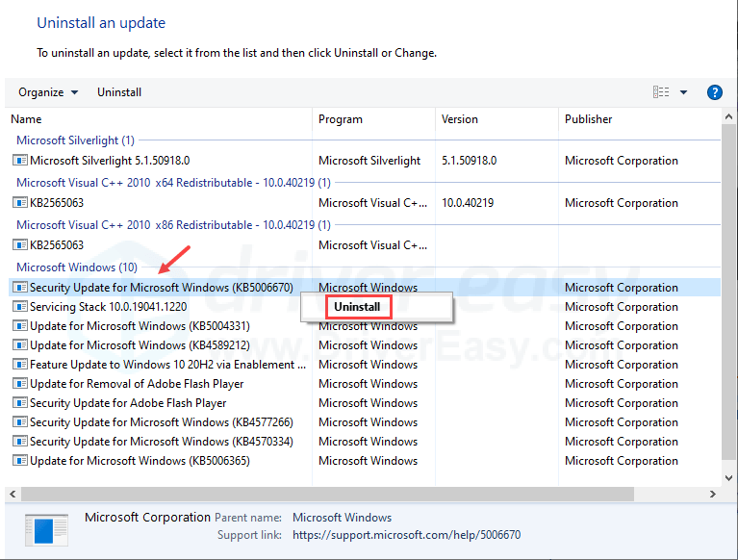The width and height of the screenshot is (738, 560).
Task: Click the vertical scrollbar down arrow
Action: click(x=728, y=476)
